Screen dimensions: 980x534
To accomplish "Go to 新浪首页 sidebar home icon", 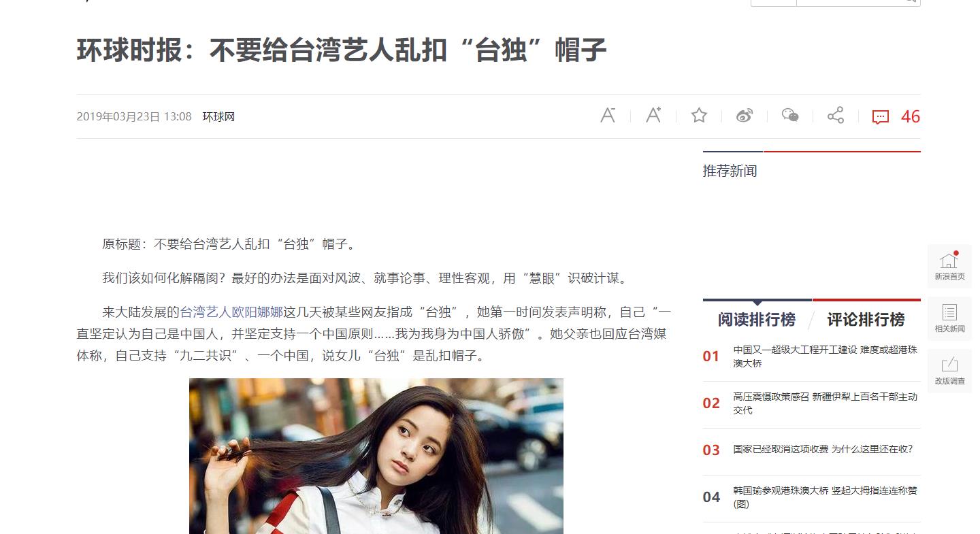I will click(x=949, y=265).
